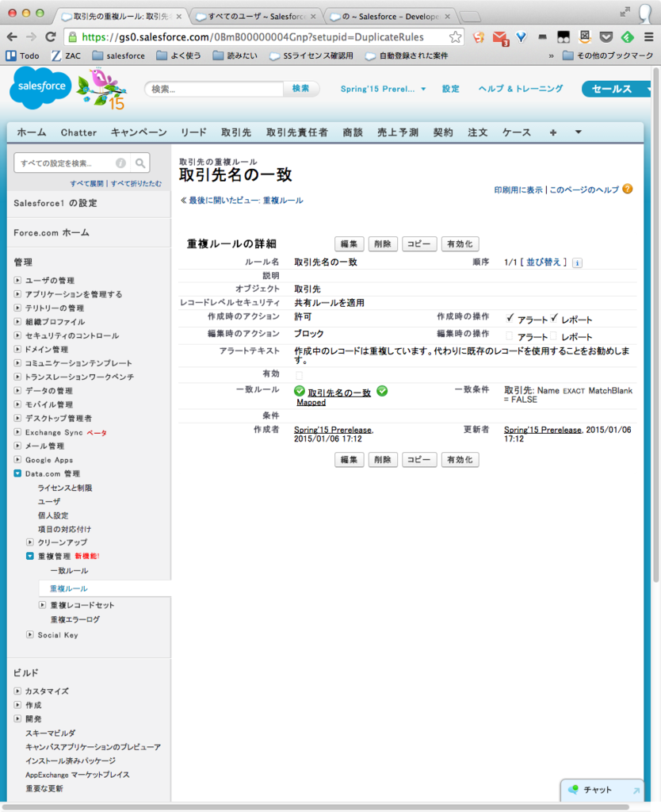Click the Salesforce cloud logo

tap(40, 88)
